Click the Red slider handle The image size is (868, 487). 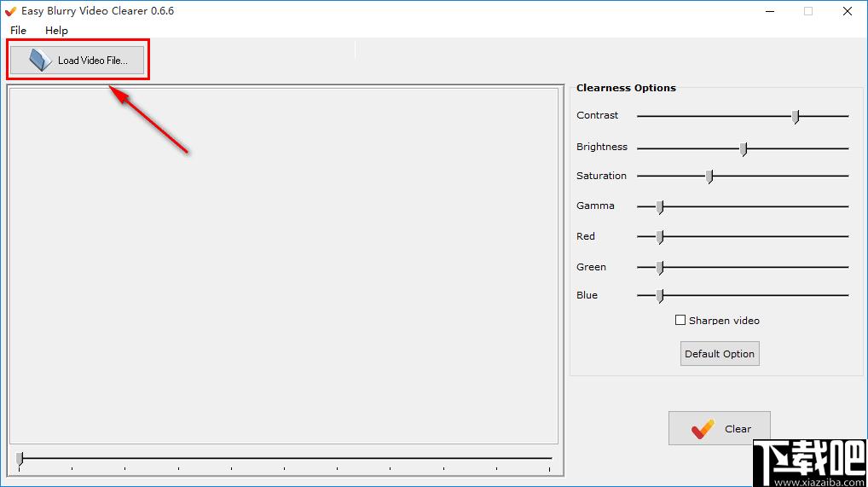click(660, 237)
